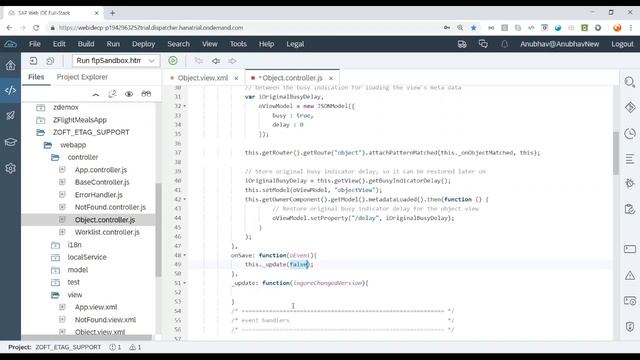Bookmark page with browser star icon

[473, 28]
